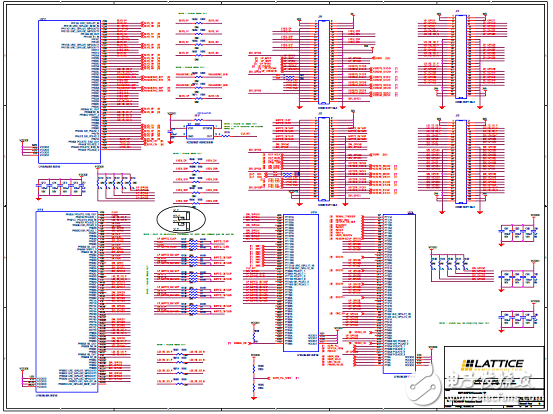Select the large blue IC block at bottom left

(x=67, y=302)
